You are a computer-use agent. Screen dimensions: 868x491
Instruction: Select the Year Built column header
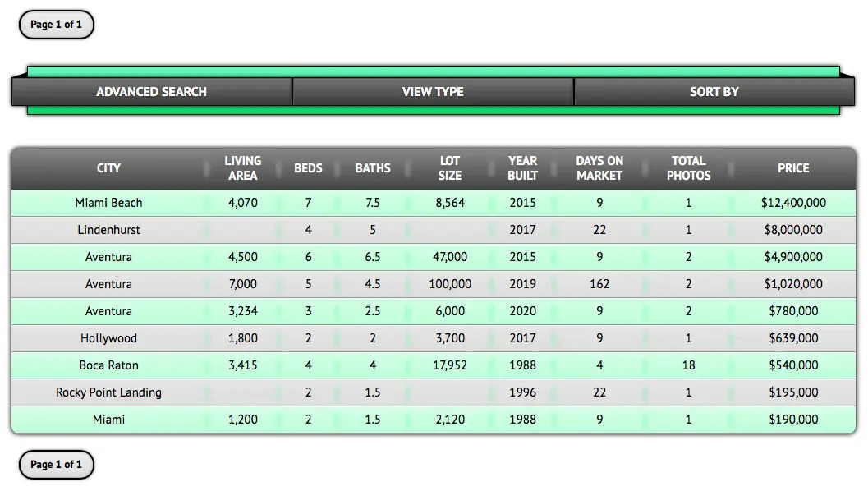(x=522, y=168)
